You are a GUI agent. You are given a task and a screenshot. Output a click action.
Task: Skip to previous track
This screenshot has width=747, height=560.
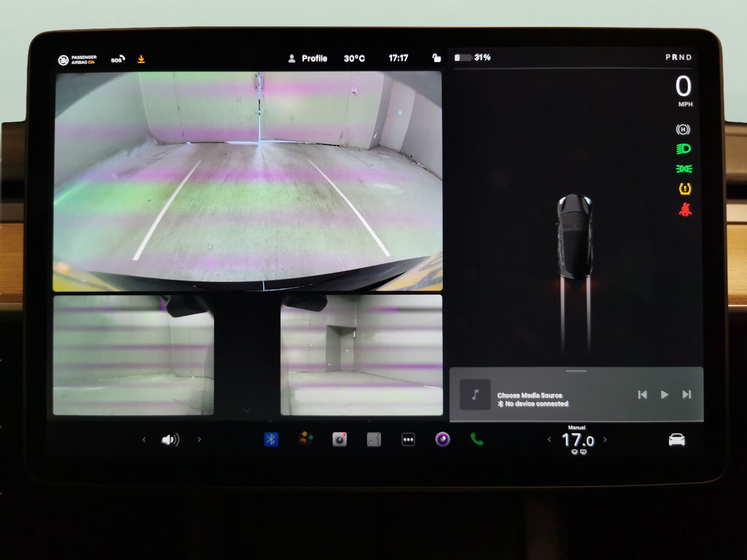pos(642,394)
